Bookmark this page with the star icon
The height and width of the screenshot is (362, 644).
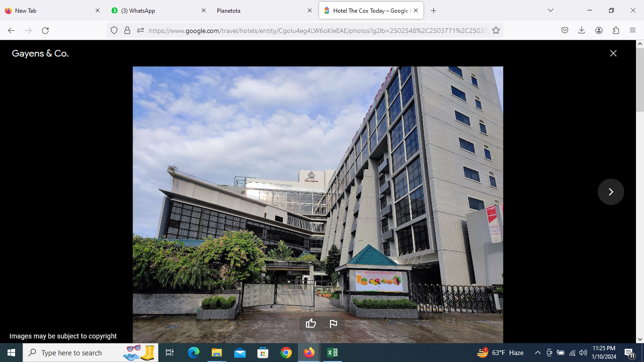click(x=495, y=31)
